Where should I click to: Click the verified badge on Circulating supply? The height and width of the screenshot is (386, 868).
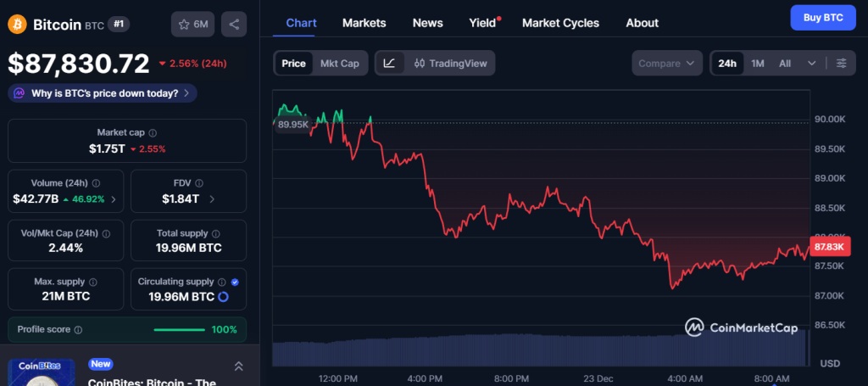[x=235, y=282]
